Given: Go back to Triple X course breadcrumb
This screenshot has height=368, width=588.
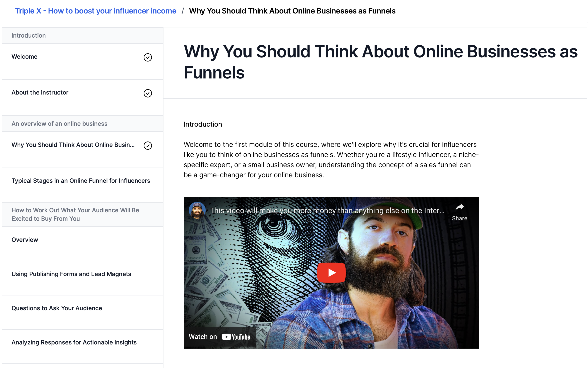Looking at the screenshot, I should pyautogui.click(x=96, y=11).
